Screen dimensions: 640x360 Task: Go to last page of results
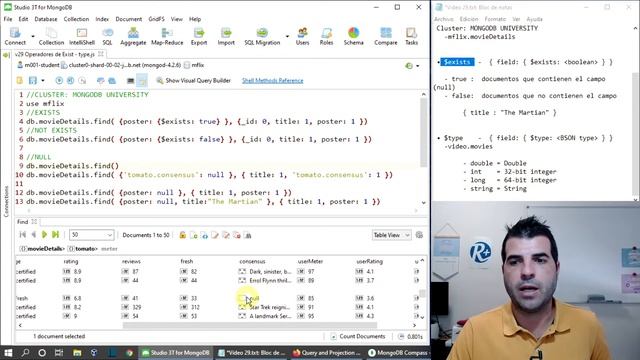[x=56, y=235]
